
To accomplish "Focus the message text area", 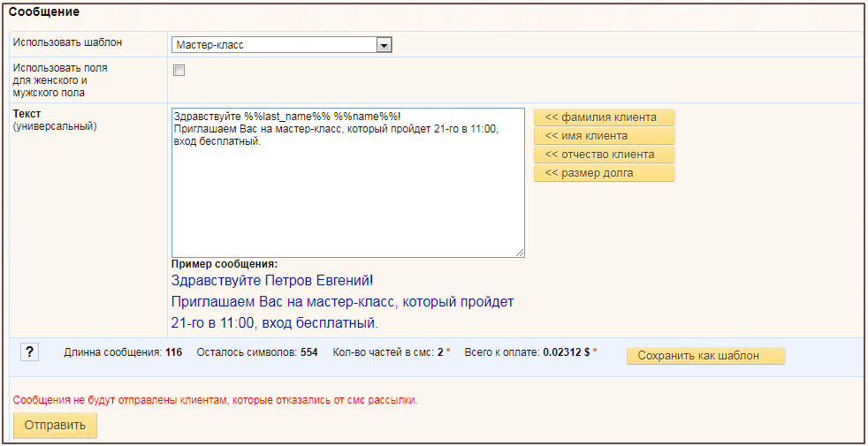I will point(347,194).
